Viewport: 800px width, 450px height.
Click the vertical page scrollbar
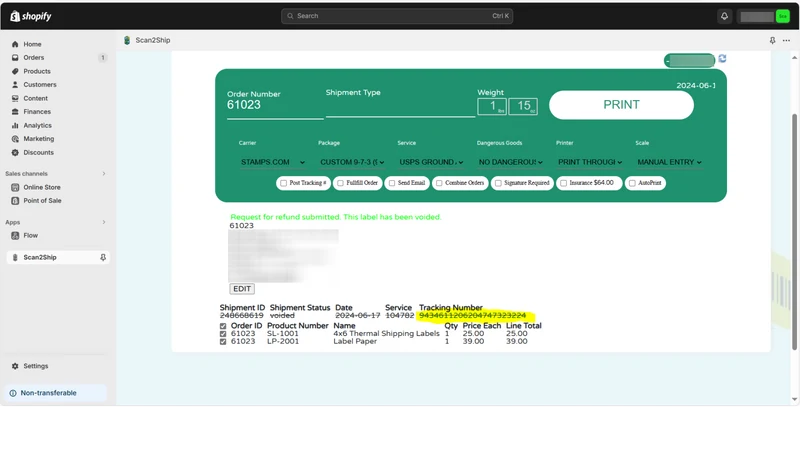[794, 232]
